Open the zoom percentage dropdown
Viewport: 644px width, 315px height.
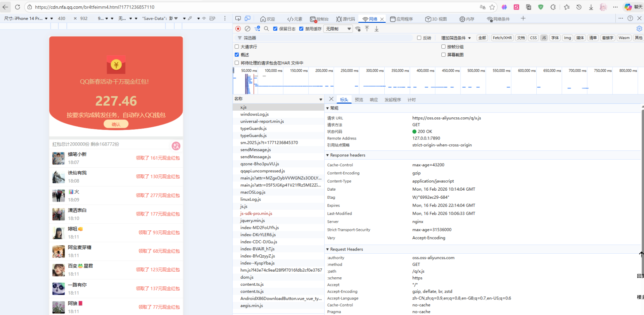tap(103, 18)
